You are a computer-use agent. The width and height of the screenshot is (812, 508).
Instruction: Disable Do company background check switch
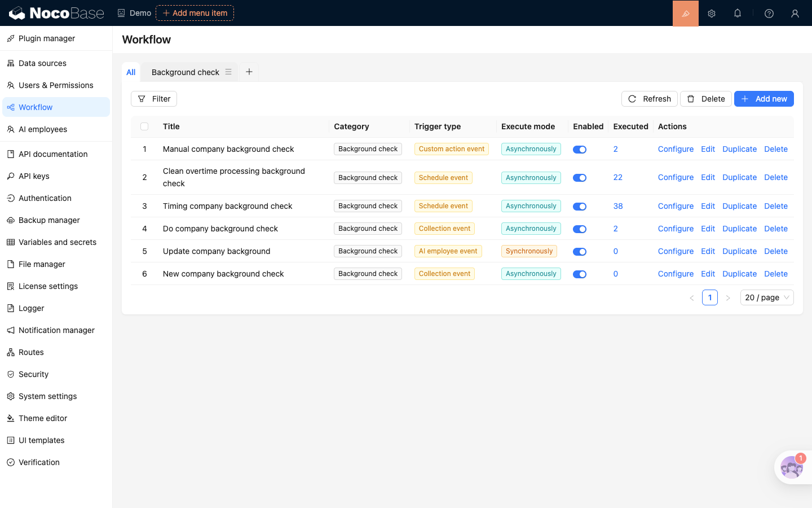[x=580, y=229]
